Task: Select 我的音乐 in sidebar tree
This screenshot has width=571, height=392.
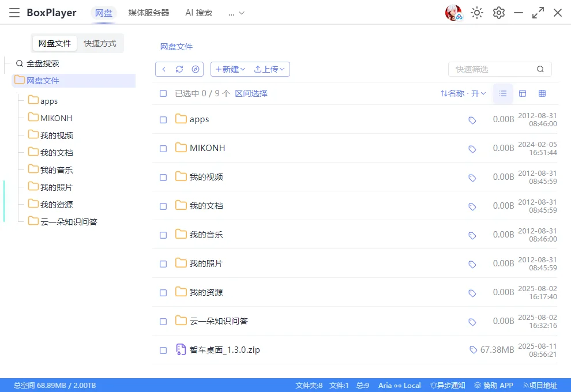Action: pos(51,169)
